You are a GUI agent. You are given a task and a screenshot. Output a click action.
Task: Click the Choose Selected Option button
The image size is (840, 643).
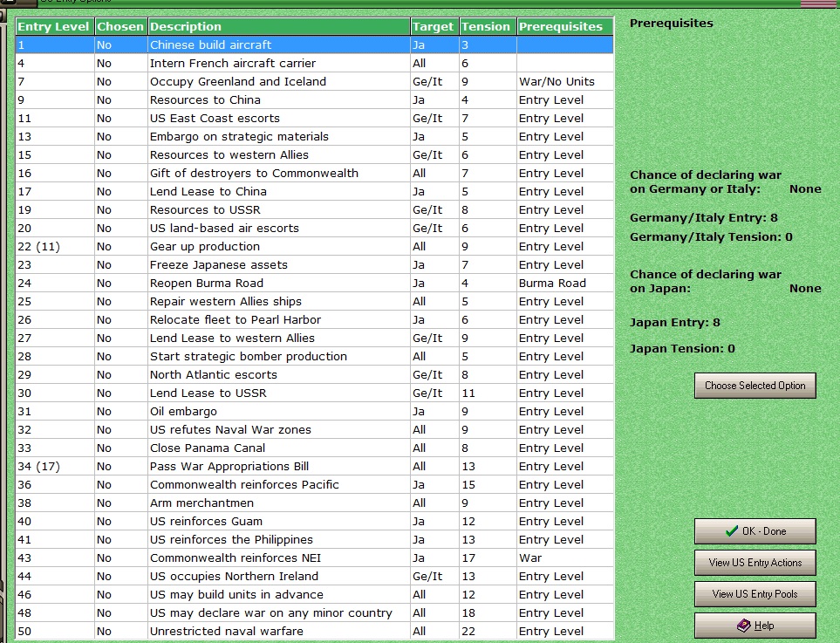click(x=755, y=386)
